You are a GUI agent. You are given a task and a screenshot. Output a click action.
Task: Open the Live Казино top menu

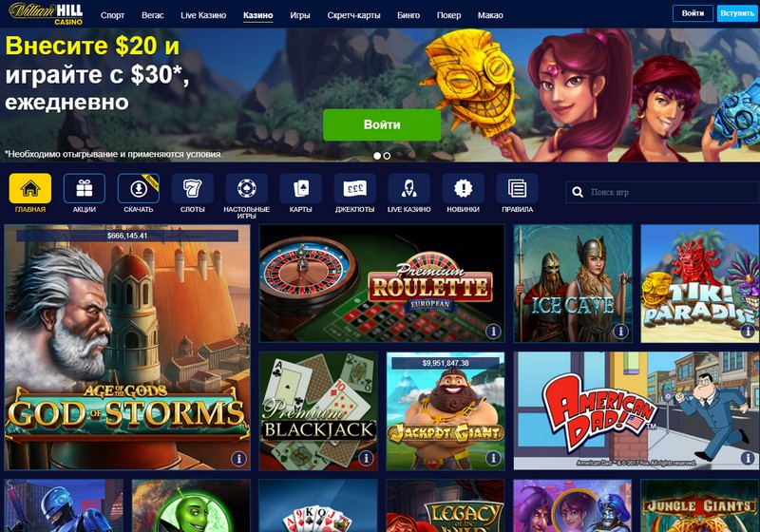coord(203,15)
